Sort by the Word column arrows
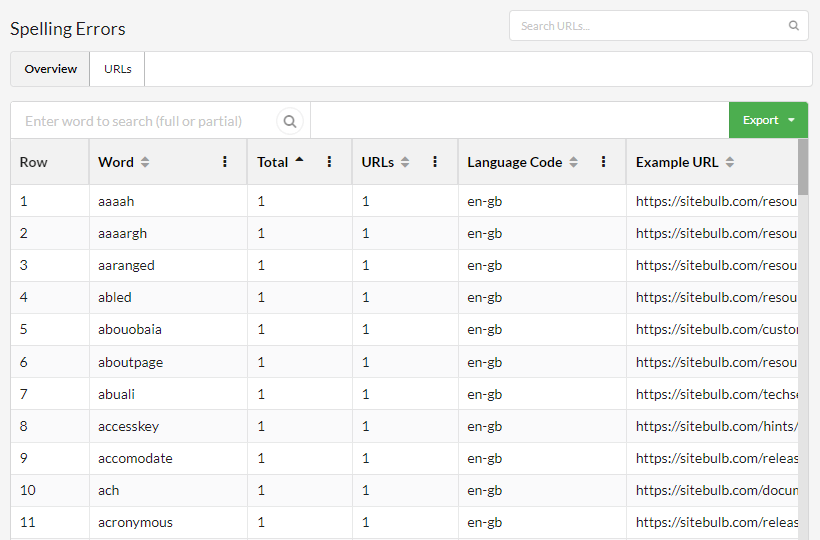 [x=145, y=163]
